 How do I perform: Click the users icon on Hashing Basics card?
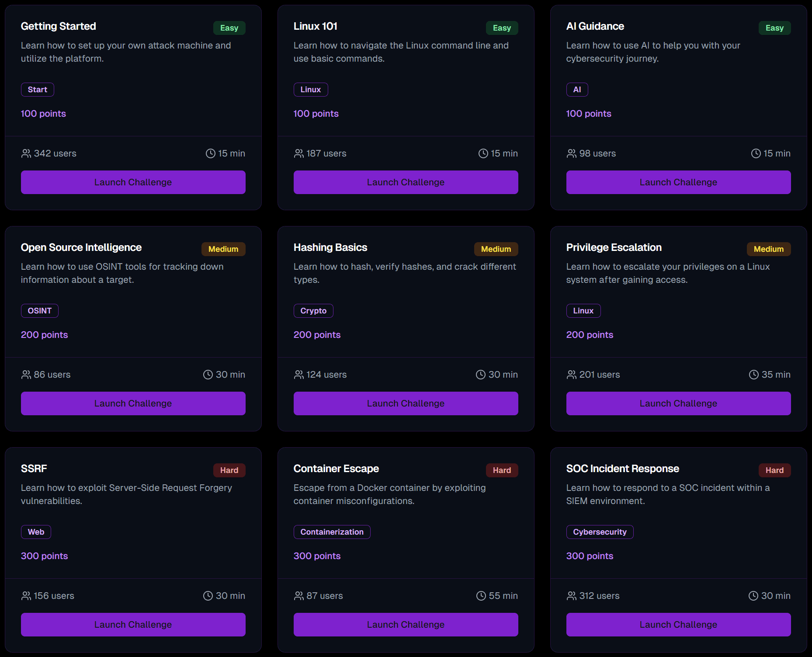298,374
